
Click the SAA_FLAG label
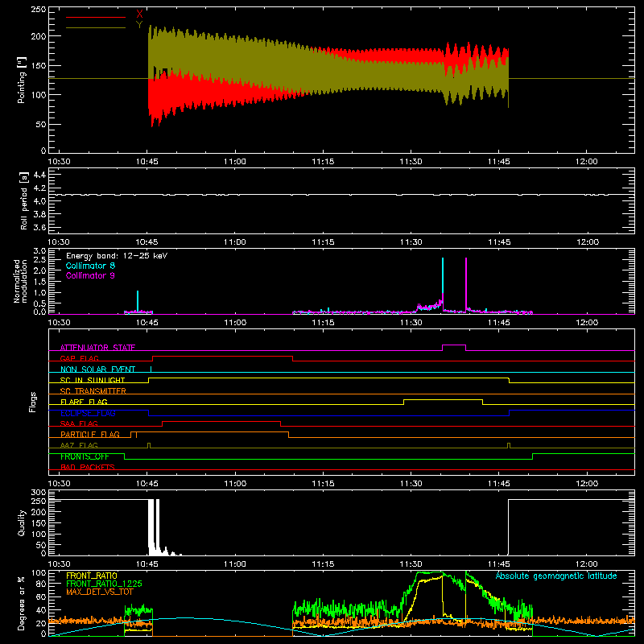click(x=79, y=423)
